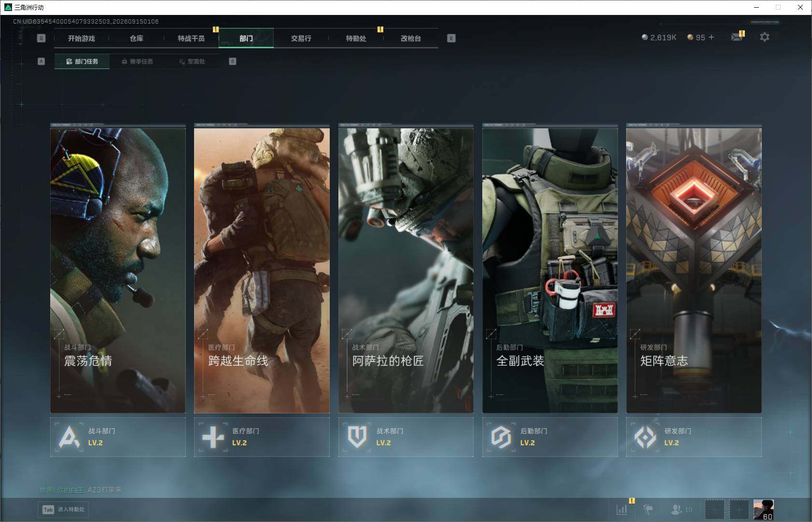Click the world chat message line
The width and height of the screenshot is (812, 522).
point(80,490)
